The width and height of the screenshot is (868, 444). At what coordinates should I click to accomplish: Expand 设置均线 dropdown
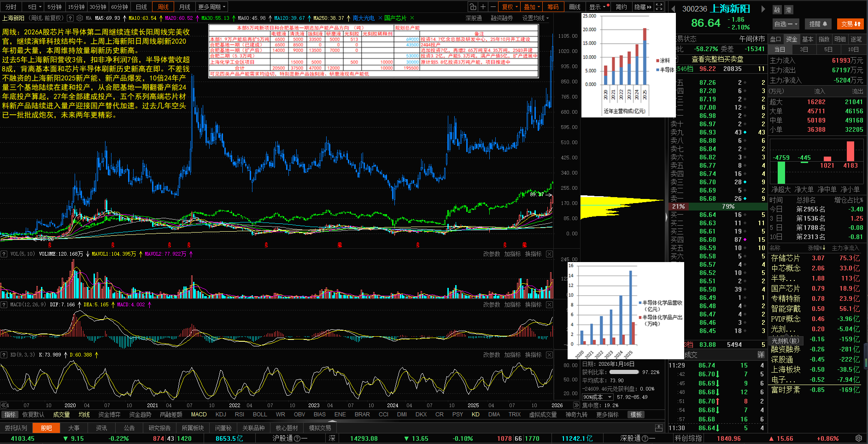pyautogui.click(x=535, y=18)
